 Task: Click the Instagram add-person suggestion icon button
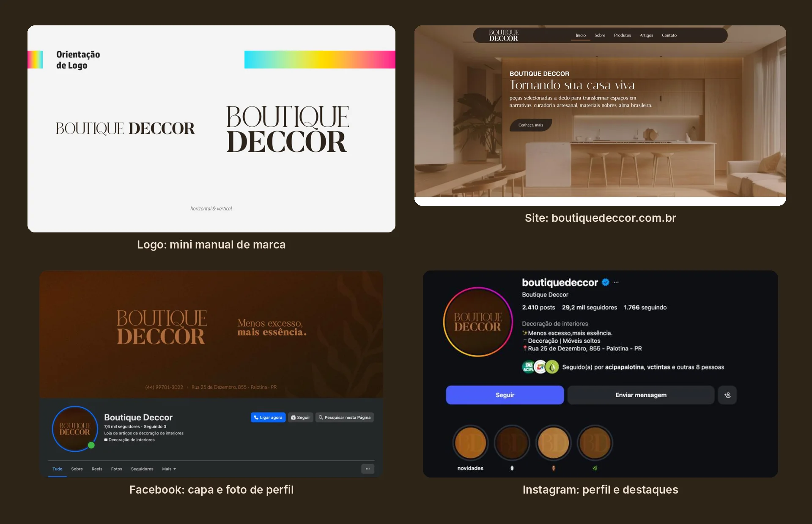[x=727, y=395]
